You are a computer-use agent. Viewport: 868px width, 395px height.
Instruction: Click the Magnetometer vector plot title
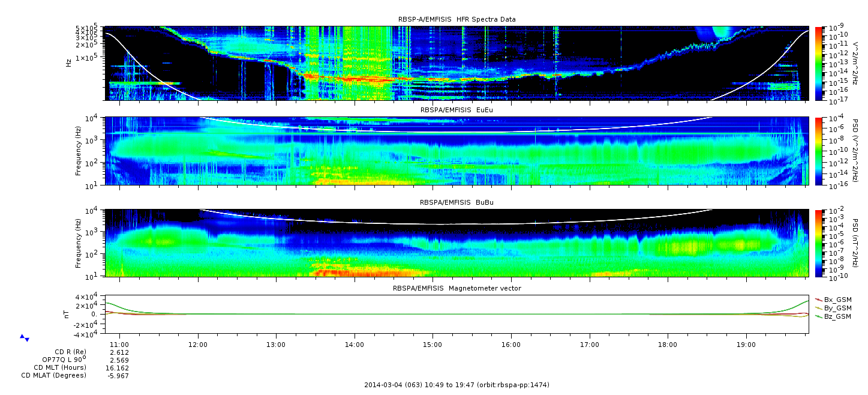coord(456,289)
